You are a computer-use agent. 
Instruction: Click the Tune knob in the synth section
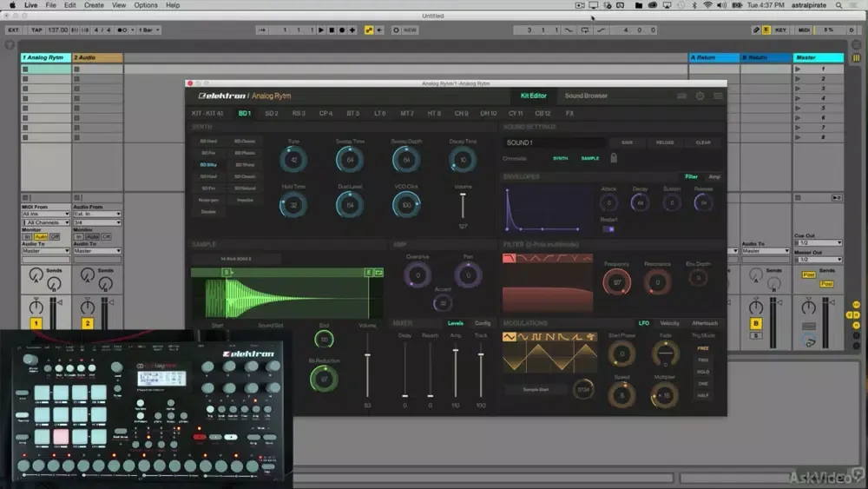pos(293,160)
